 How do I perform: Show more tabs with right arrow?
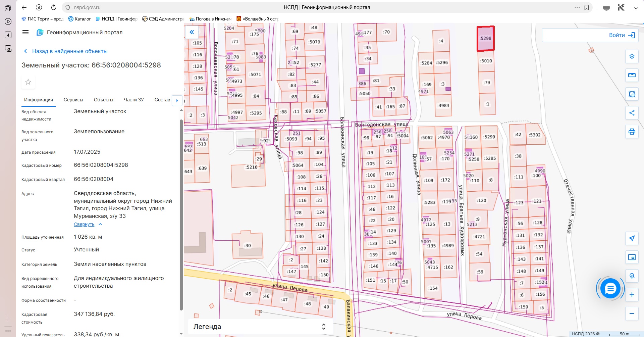(x=177, y=100)
